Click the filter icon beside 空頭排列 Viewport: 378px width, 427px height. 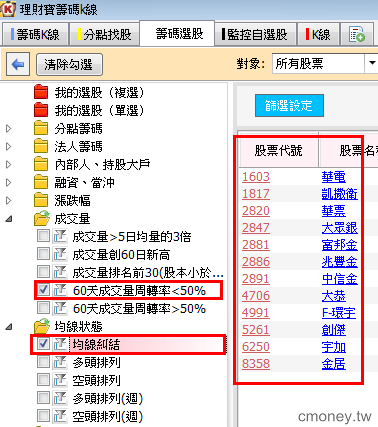coord(60,380)
